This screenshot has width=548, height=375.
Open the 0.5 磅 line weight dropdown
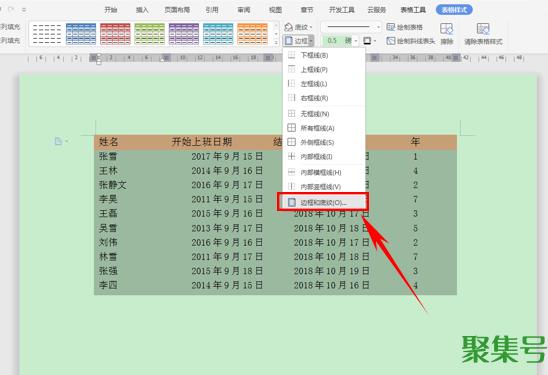coord(356,41)
